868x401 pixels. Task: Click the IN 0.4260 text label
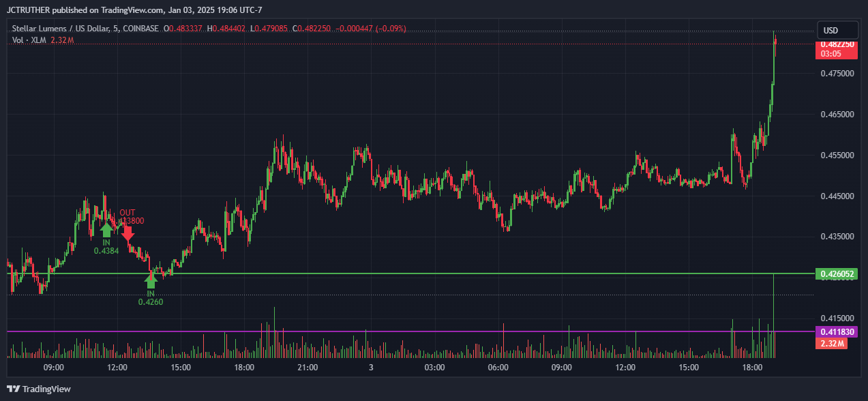[x=151, y=297]
